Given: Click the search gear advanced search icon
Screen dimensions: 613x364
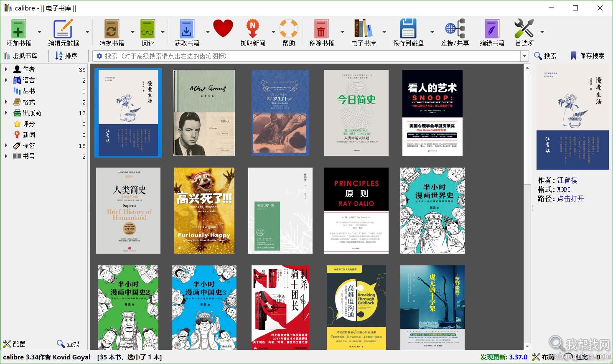Looking at the screenshot, I should [99, 56].
